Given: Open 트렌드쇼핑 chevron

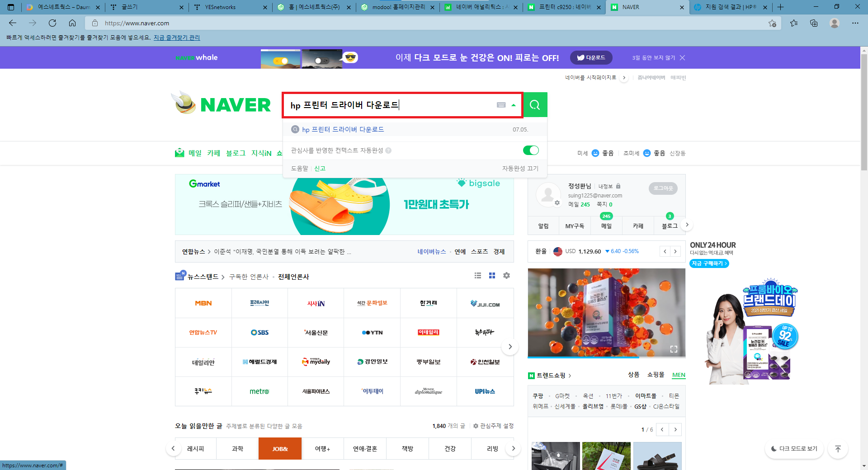Looking at the screenshot, I should coord(570,376).
